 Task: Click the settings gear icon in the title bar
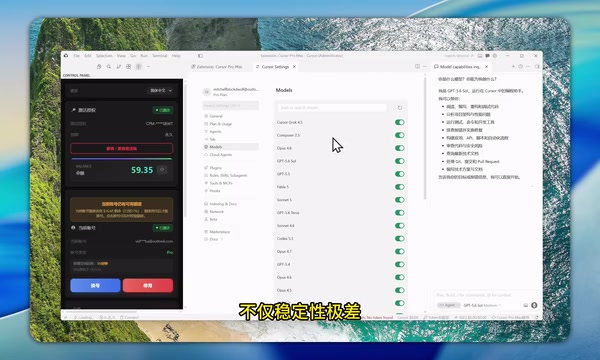point(495,56)
